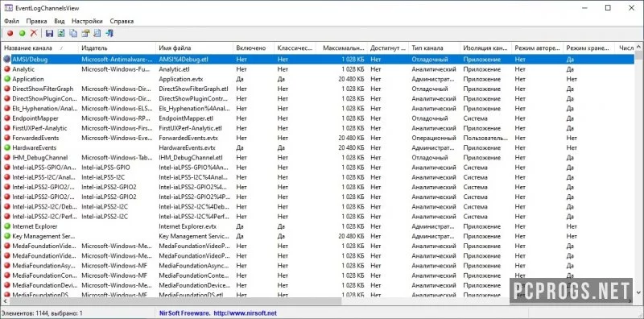Open the Файл menu

(x=11, y=21)
